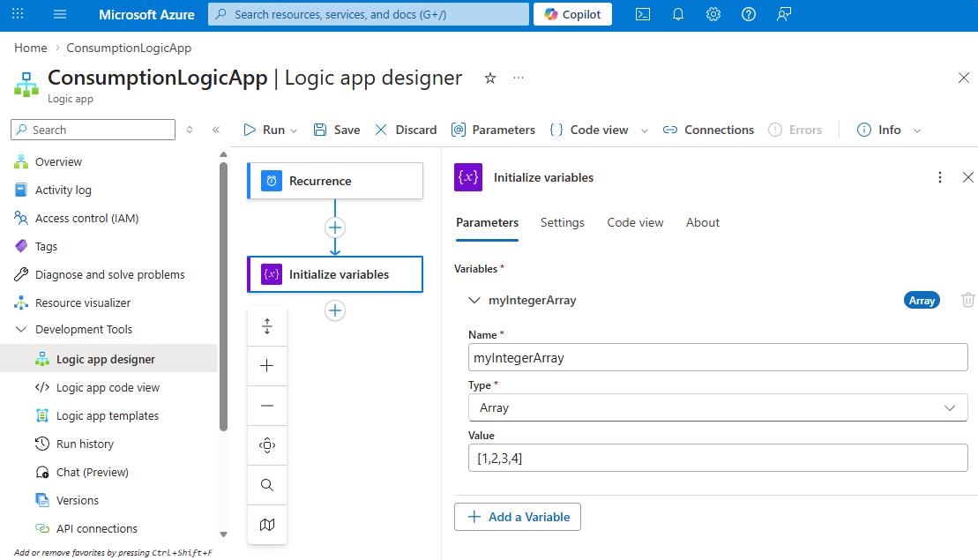Open the Azure portal waffle menu
978x560 pixels.
click(19, 14)
